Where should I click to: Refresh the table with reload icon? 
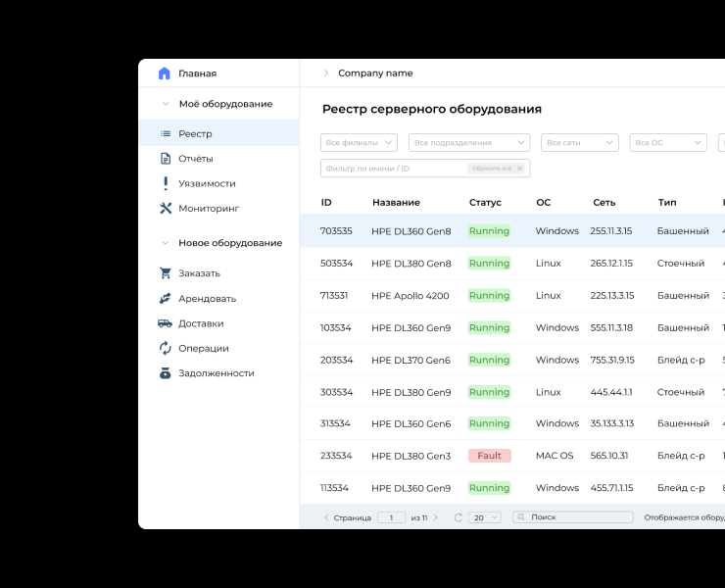pos(458,517)
